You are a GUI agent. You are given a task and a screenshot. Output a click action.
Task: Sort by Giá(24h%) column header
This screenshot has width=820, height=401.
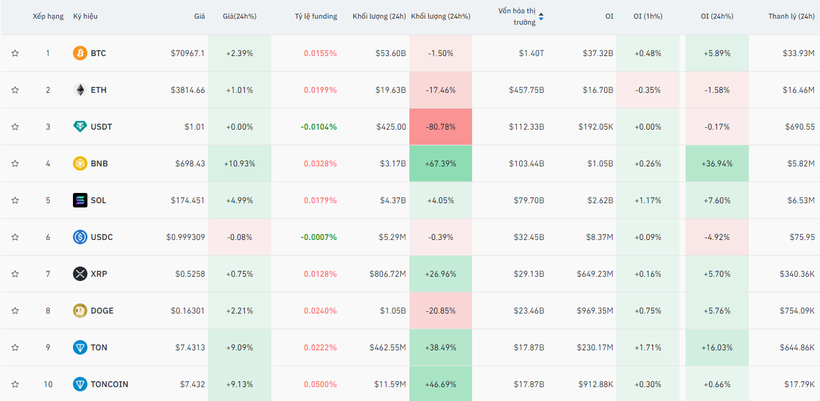[240, 17]
